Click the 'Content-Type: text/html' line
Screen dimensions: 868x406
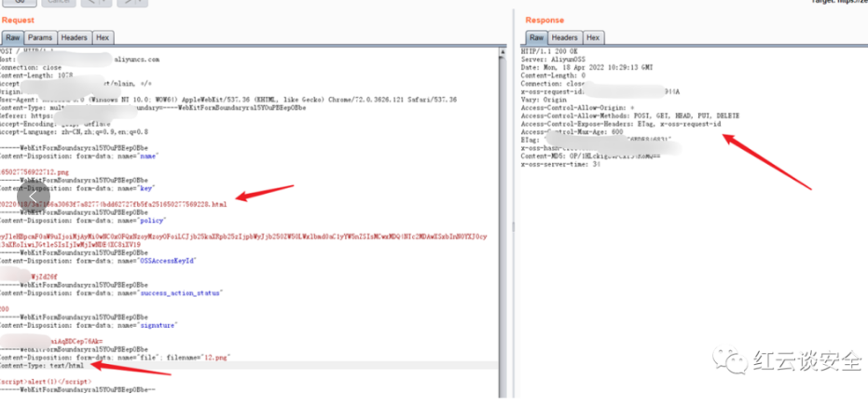tap(43, 366)
